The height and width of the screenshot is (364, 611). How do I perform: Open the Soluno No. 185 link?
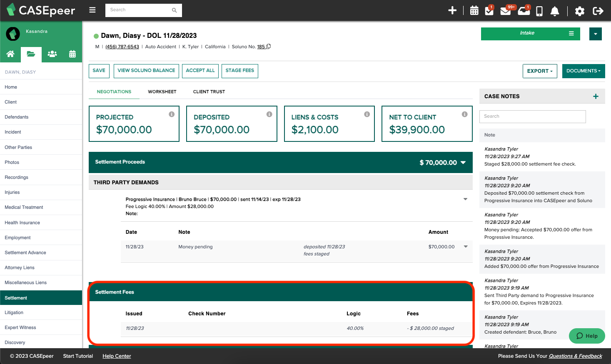[261, 47]
